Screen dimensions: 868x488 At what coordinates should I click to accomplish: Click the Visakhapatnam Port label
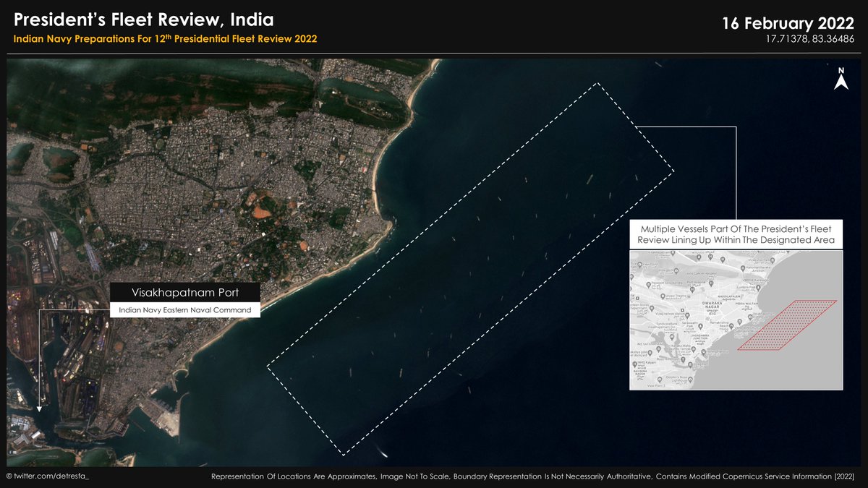184,292
